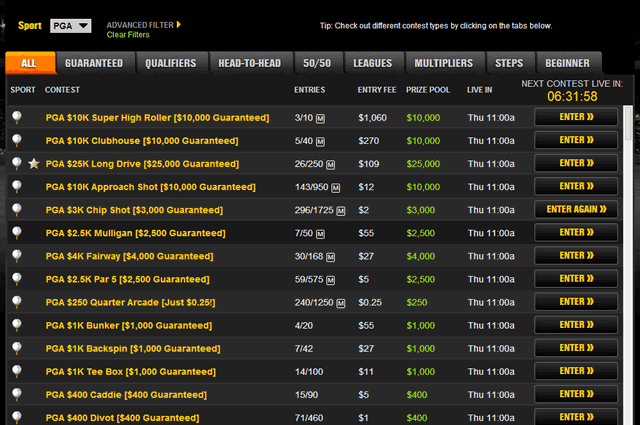Click multi-entry M icon next to 30/168
Viewport: 640px width, 425px height.
click(331, 257)
